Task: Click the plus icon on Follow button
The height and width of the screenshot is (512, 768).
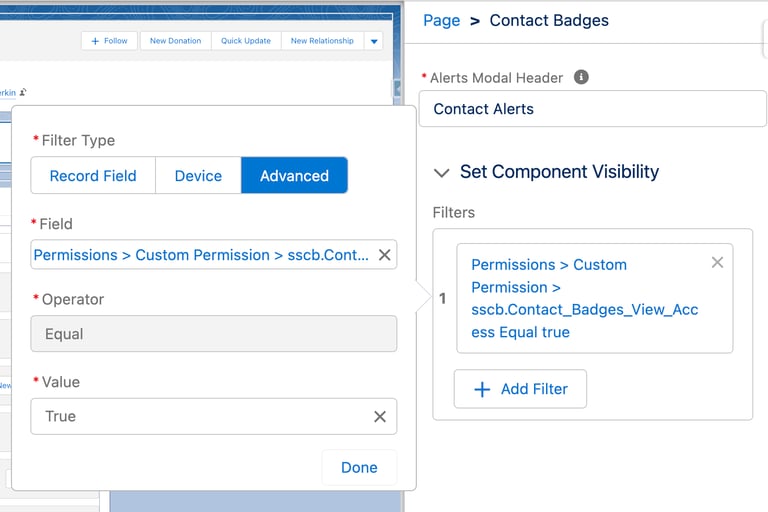Action: (95, 41)
